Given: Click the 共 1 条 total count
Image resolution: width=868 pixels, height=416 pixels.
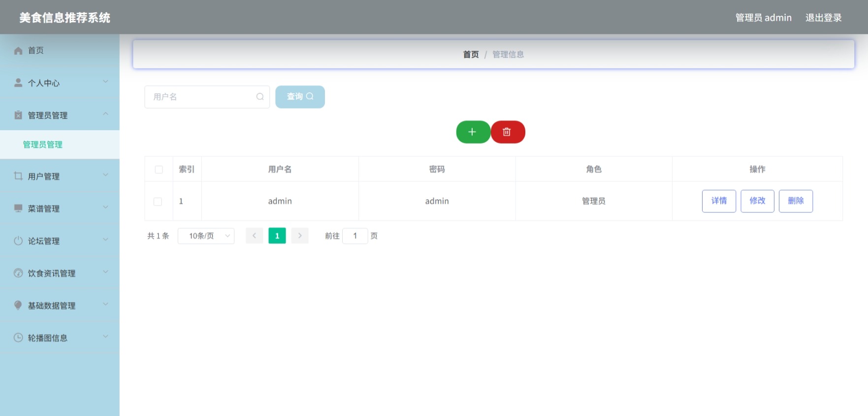Looking at the screenshot, I should tap(158, 236).
